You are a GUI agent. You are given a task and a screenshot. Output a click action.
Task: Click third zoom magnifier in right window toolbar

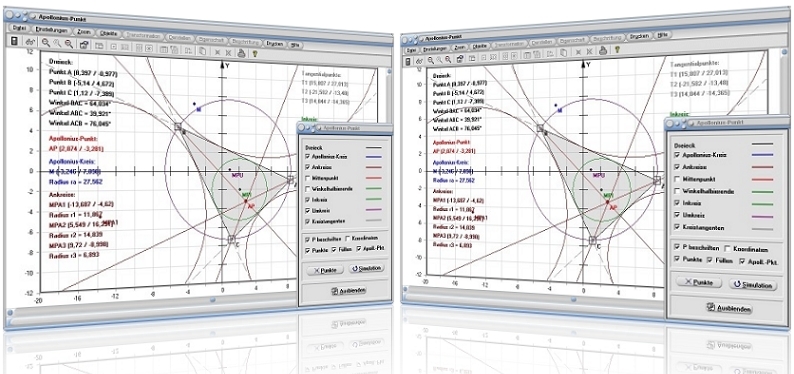448,59
